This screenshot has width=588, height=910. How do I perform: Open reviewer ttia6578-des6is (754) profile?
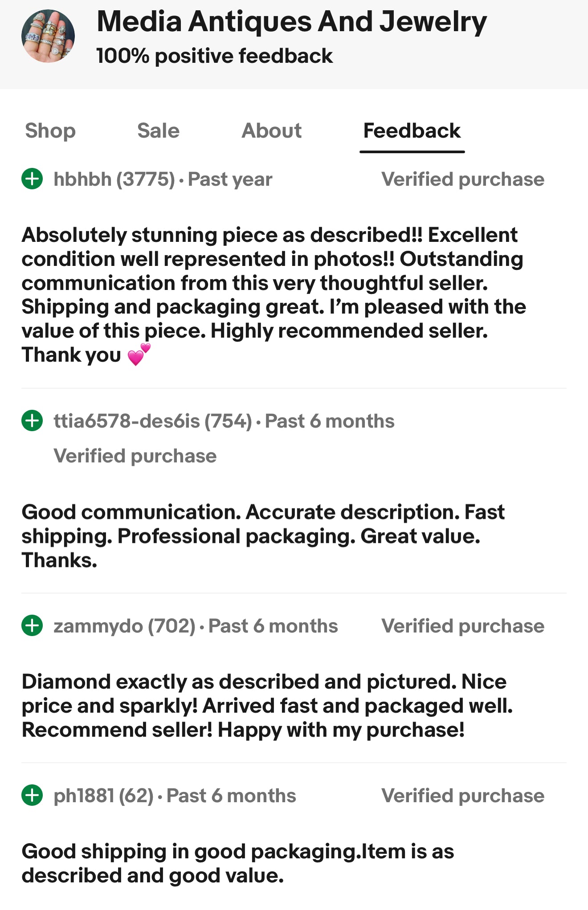pyautogui.click(x=152, y=421)
